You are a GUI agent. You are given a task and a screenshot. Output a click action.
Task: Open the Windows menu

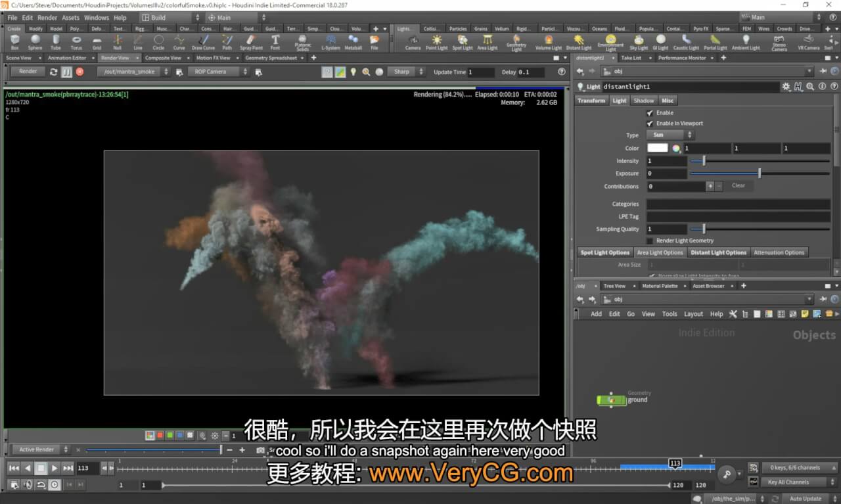[x=97, y=18]
